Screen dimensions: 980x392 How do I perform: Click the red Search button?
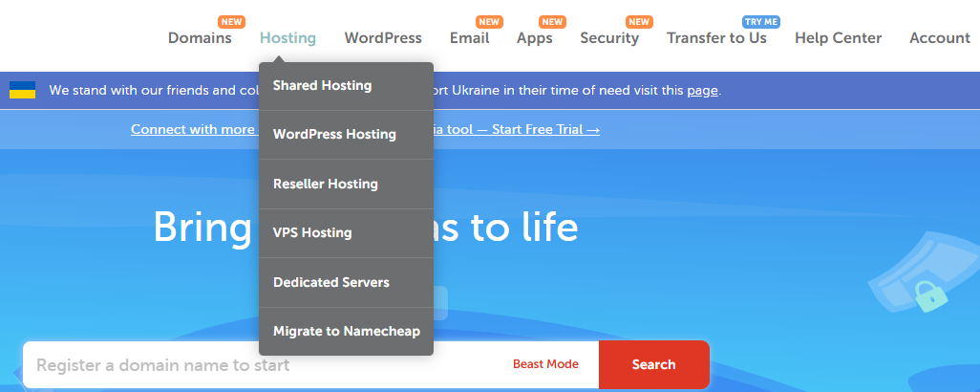coord(653,364)
